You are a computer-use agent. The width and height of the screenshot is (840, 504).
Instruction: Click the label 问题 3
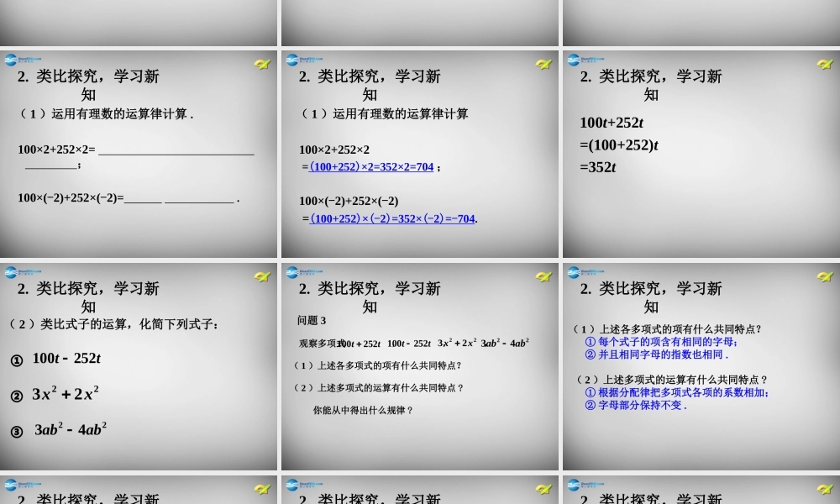pyautogui.click(x=312, y=320)
